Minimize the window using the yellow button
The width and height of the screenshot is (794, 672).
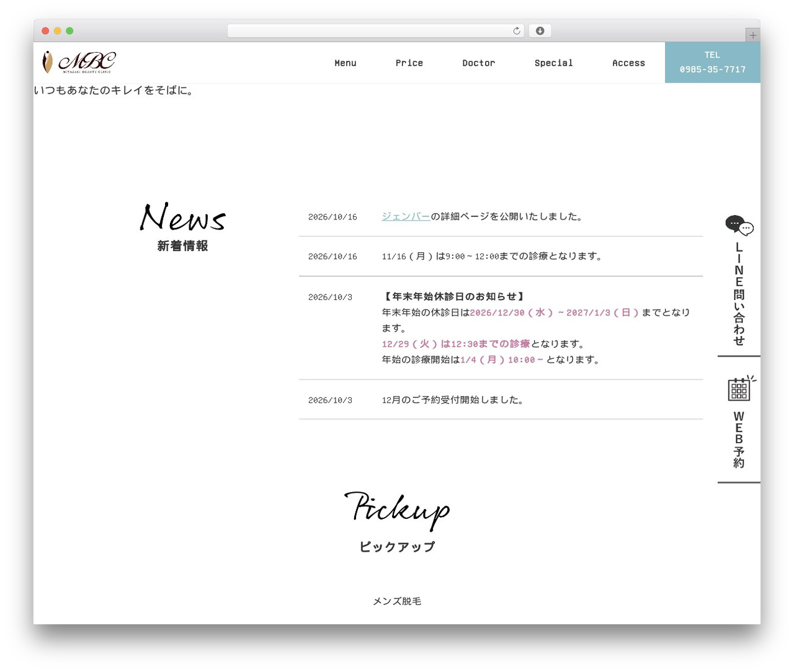click(x=57, y=31)
